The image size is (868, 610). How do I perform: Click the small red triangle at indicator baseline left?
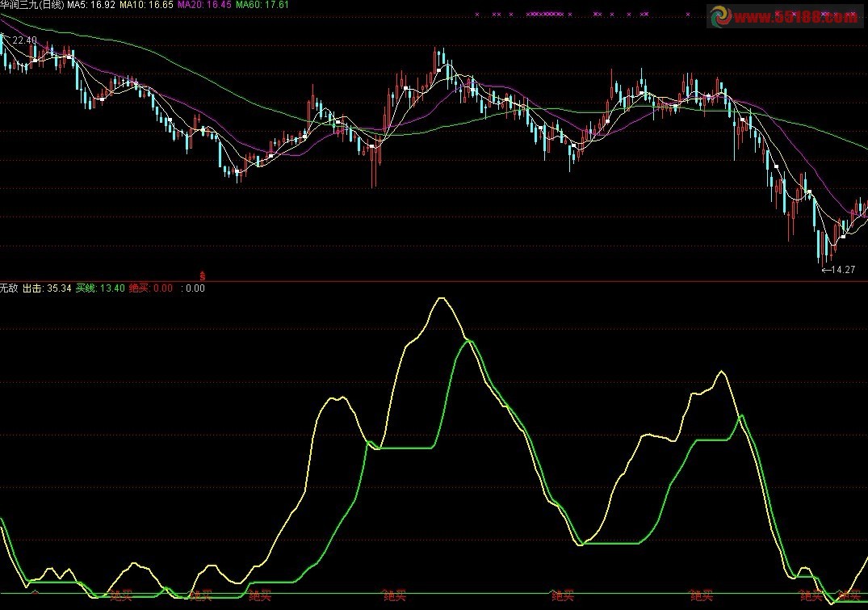34,592
